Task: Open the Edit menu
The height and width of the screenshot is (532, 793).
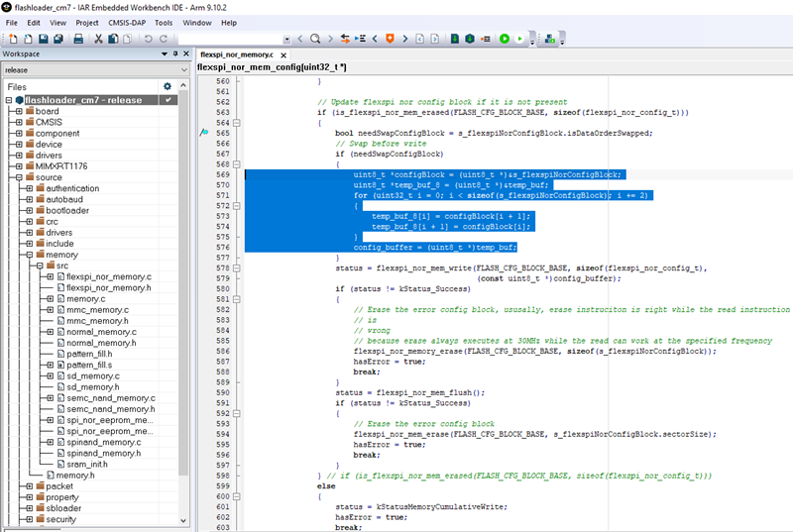Action: (34, 23)
